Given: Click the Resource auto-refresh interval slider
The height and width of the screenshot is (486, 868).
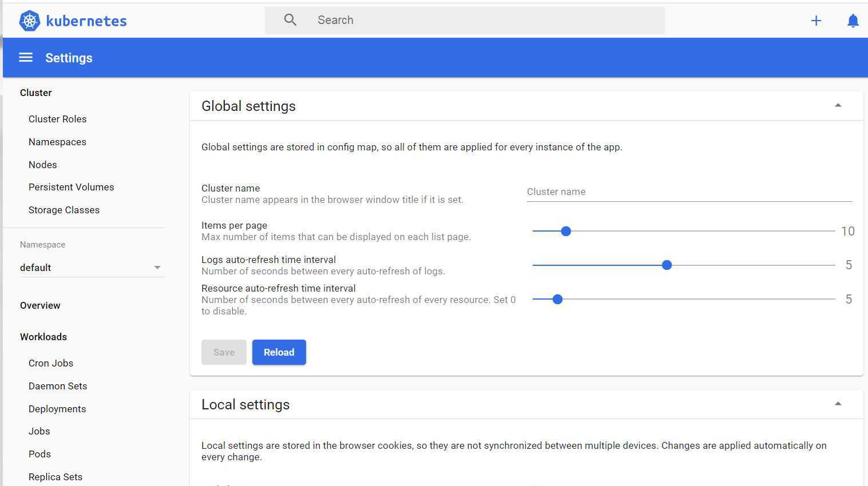Looking at the screenshot, I should [684, 299].
